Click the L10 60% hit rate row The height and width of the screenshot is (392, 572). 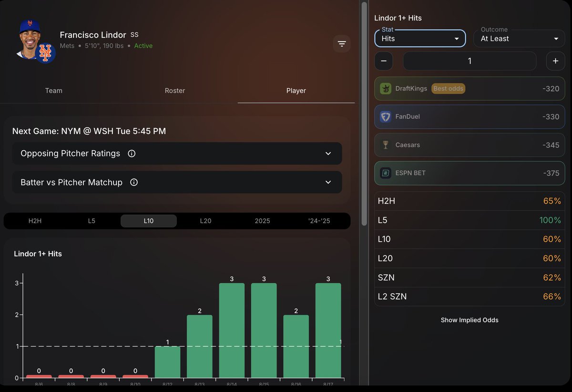tap(470, 239)
